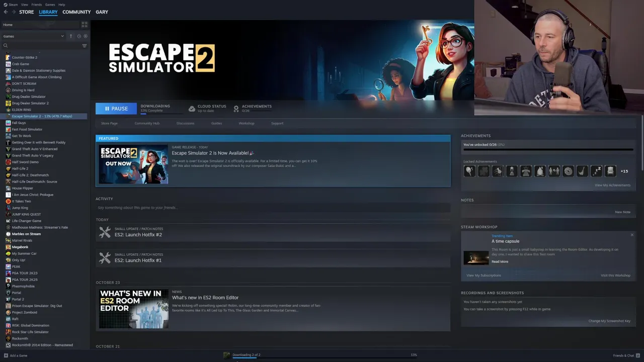The width and height of the screenshot is (644, 362).
Task: Pause the Escape Simulator 2 download
Action: (x=116, y=109)
